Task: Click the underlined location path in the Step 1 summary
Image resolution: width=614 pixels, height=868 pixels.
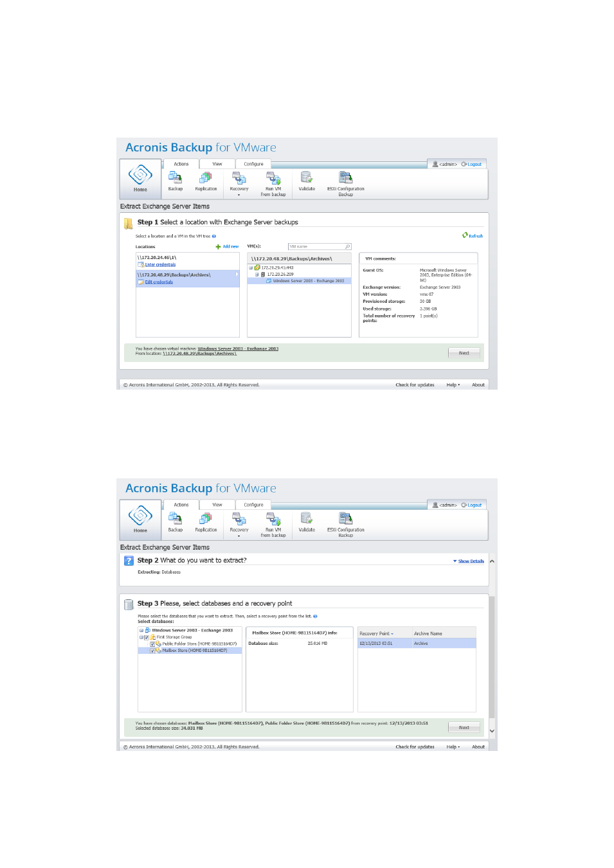Action: pyautogui.click(x=199, y=354)
